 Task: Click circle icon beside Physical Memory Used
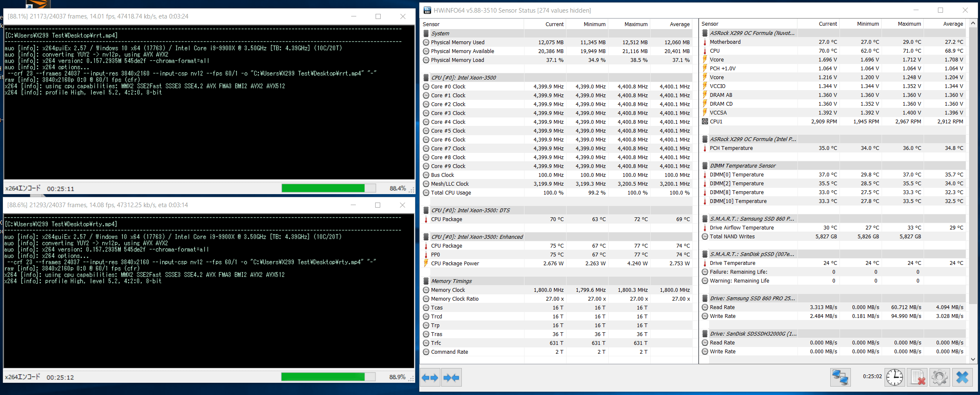click(x=426, y=43)
